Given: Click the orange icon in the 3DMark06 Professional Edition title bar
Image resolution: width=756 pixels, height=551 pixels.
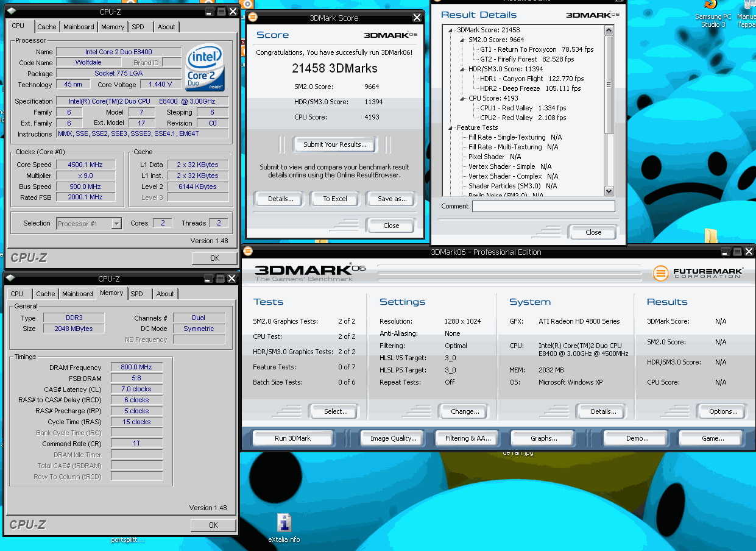Looking at the screenshot, I should click(x=249, y=251).
